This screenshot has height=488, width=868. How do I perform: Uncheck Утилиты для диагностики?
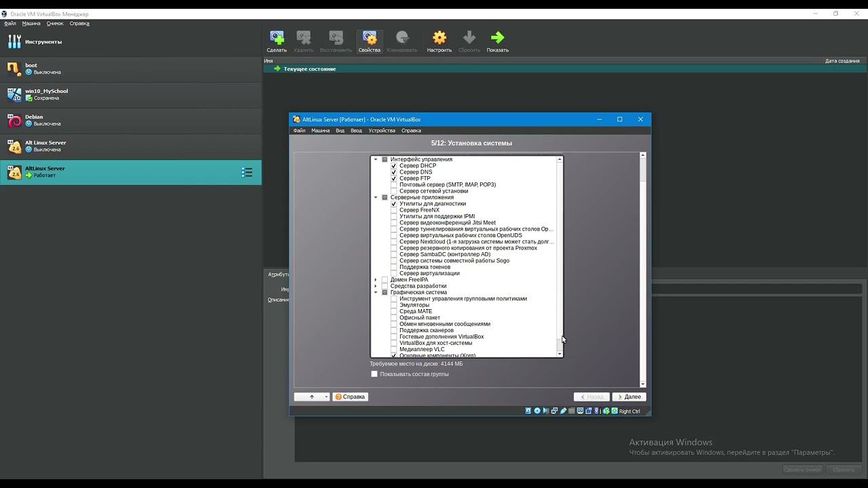393,204
